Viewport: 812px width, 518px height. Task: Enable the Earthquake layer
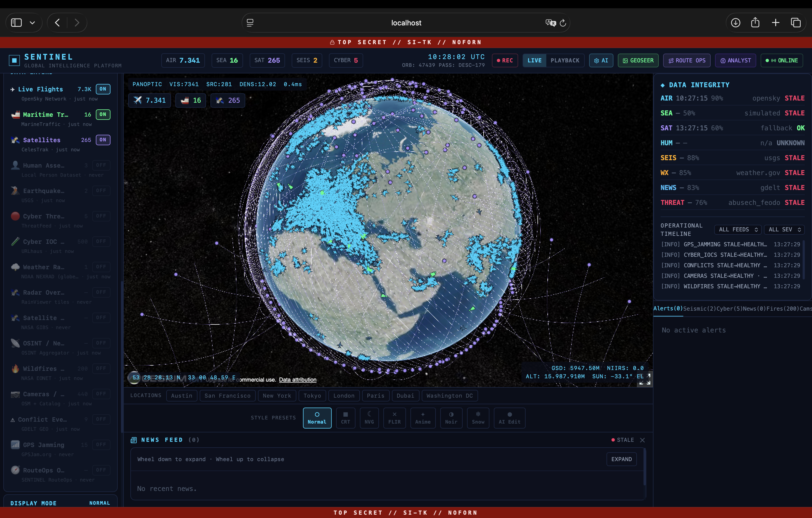101,191
